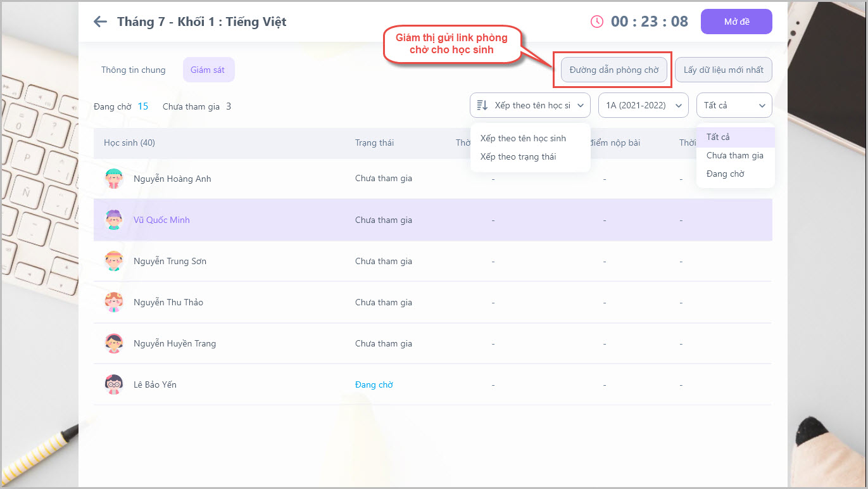
Task: Select 'Xếp theo trạng thái' sort option
Action: 518,156
